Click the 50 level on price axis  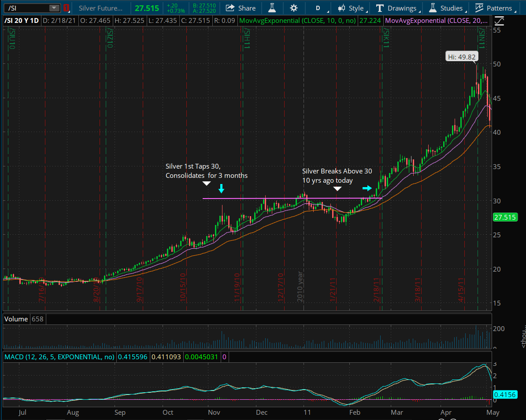click(x=497, y=64)
